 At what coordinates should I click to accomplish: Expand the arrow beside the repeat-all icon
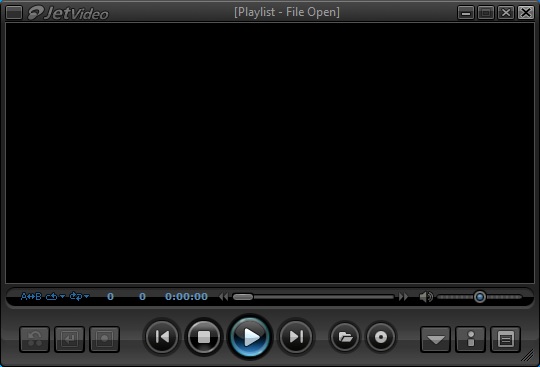[x=86, y=296]
